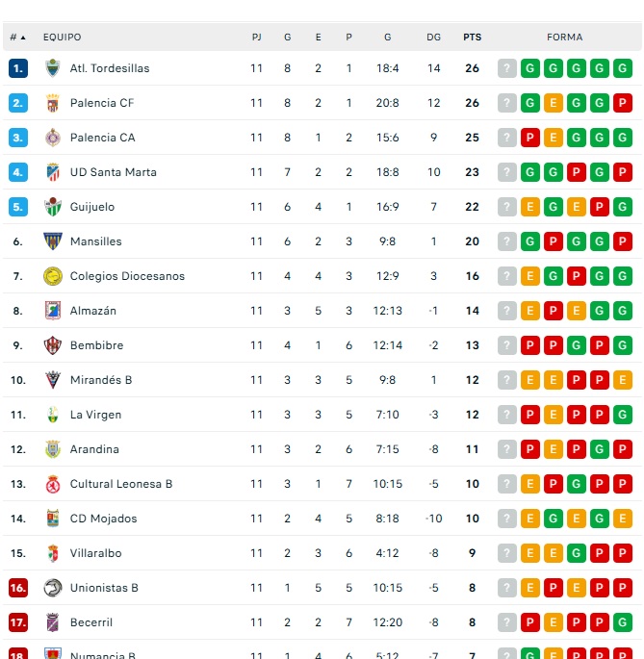Viewport: 644px width, 659px height.
Task: Click the FORMA column header
Action: pyautogui.click(x=565, y=38)
